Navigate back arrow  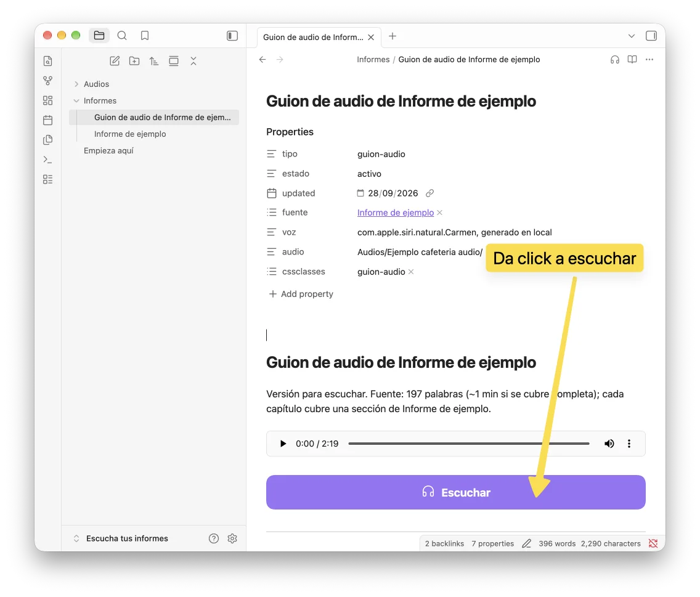tap(262, 59)
